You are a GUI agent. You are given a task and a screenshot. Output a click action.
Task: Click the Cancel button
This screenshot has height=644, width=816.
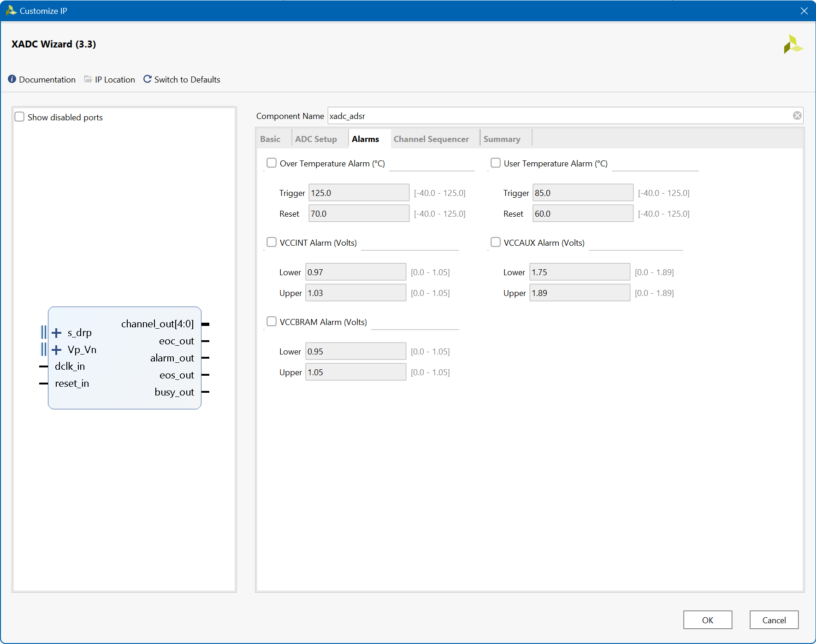[774, 620]
